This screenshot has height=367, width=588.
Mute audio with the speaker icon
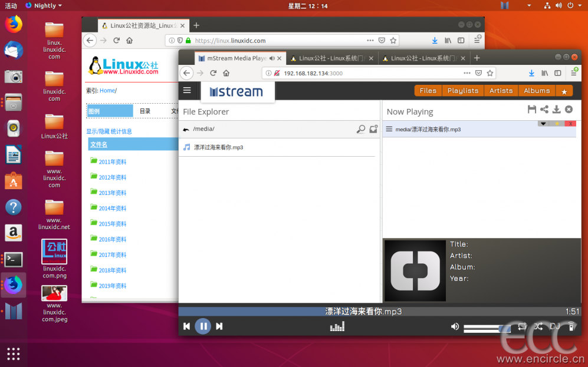[455, 326]
